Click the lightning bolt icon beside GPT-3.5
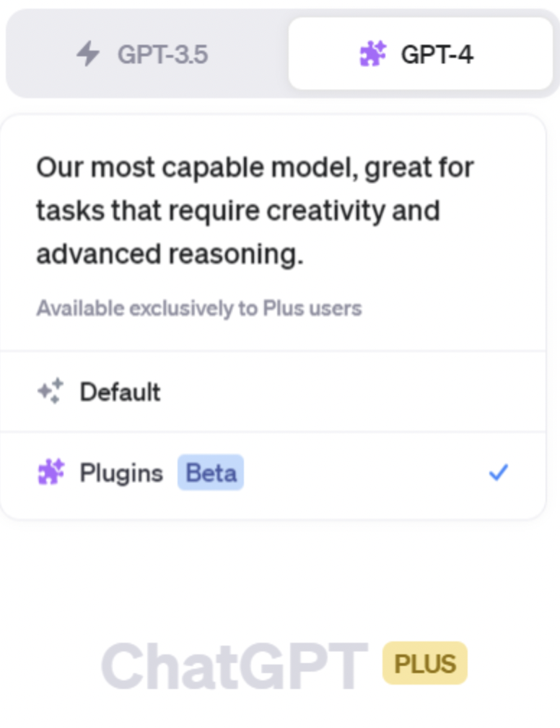560x728 pixels. coord(88,54)
